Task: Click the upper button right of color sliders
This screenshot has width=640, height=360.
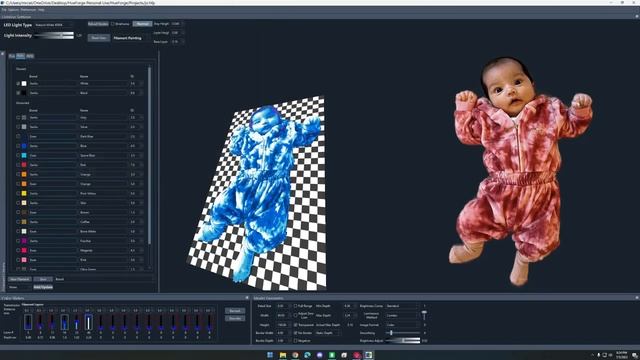Action: [235, 311]
